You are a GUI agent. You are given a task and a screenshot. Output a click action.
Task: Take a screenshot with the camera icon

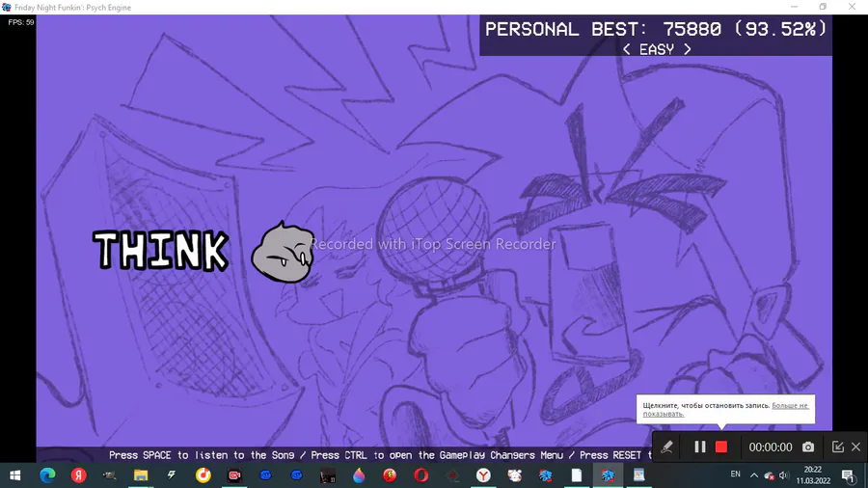[x=808, y=447]
